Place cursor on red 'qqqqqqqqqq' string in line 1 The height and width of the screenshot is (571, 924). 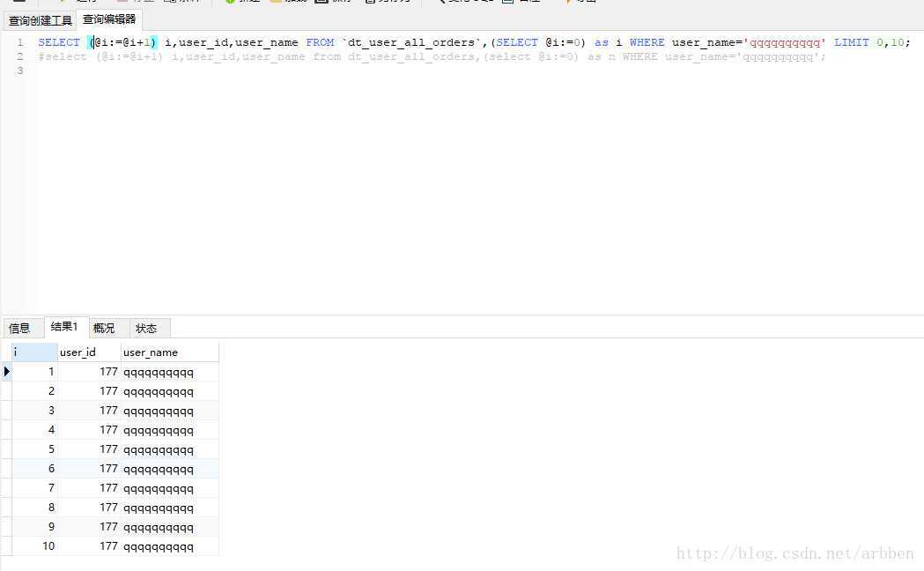(784, 42)
